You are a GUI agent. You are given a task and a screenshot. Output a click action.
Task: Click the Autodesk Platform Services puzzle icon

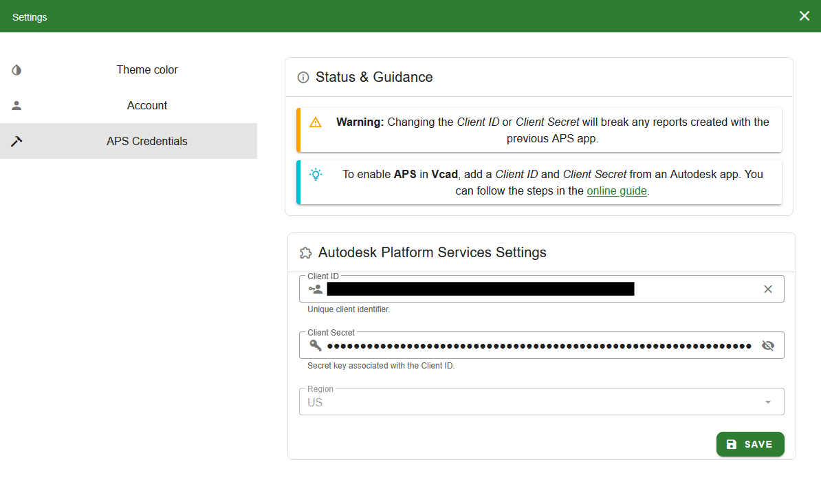point(305,253)
